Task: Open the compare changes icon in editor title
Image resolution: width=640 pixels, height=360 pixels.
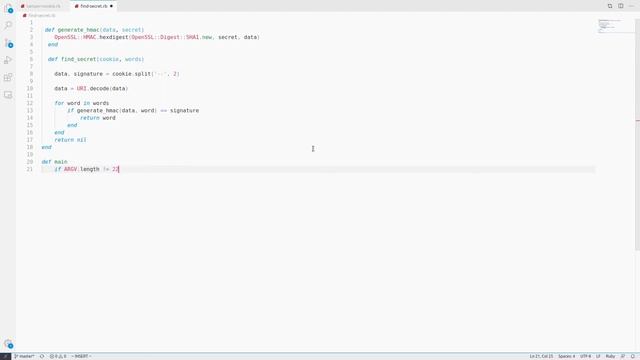Action: point(610,6)
